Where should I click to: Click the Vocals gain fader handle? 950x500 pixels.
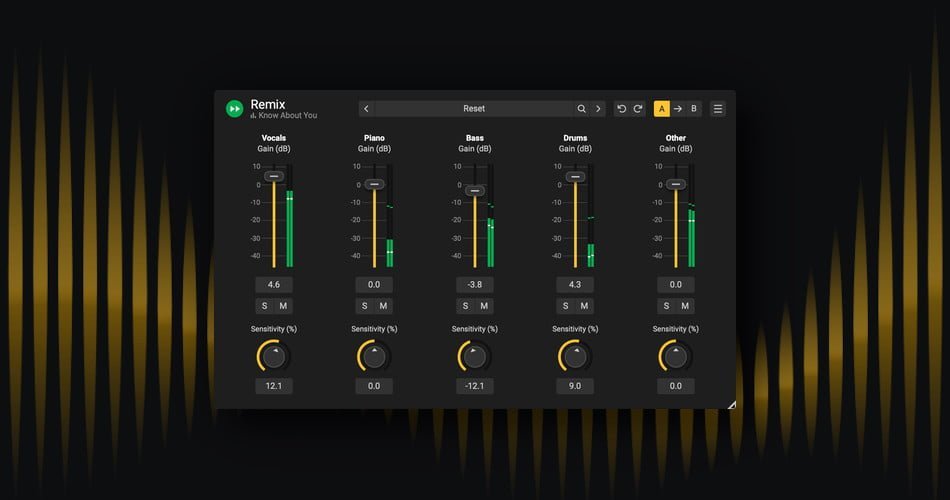[x=273, y=176]
